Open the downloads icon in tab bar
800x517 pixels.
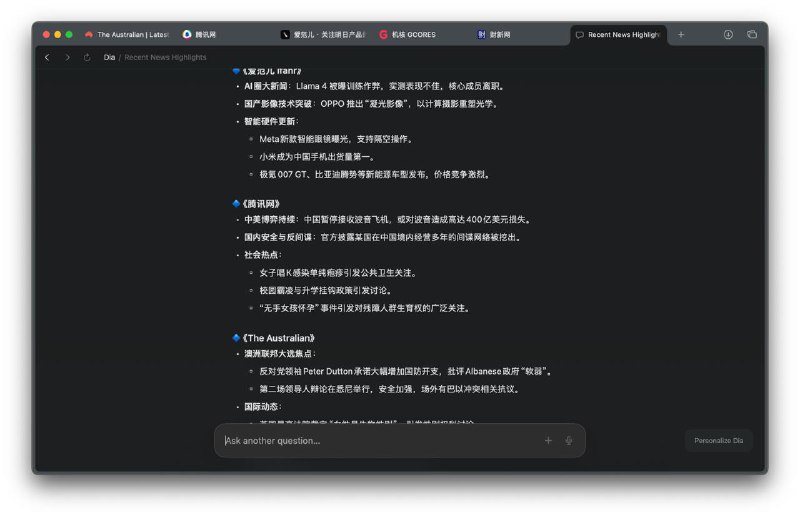click(728, 35)
